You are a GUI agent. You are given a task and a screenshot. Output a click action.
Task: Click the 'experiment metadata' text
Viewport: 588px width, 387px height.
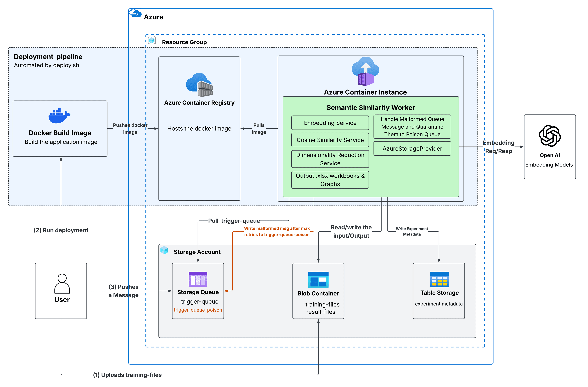(x=439, y=304)
